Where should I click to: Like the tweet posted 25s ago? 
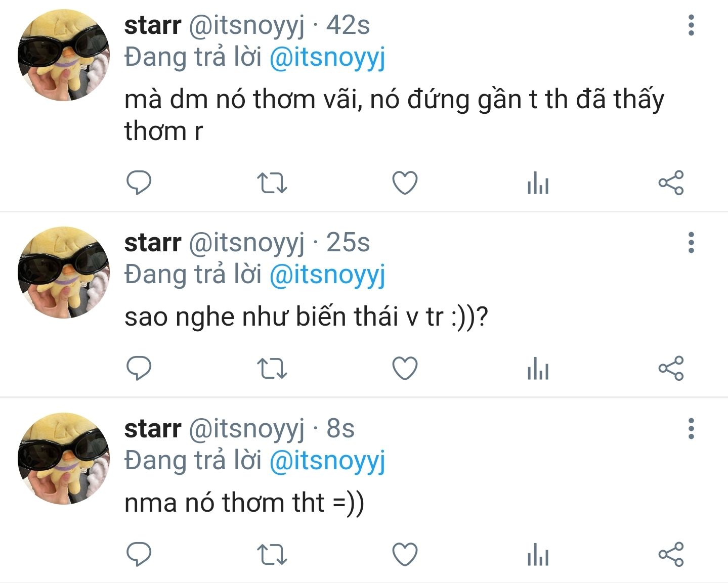405,369
